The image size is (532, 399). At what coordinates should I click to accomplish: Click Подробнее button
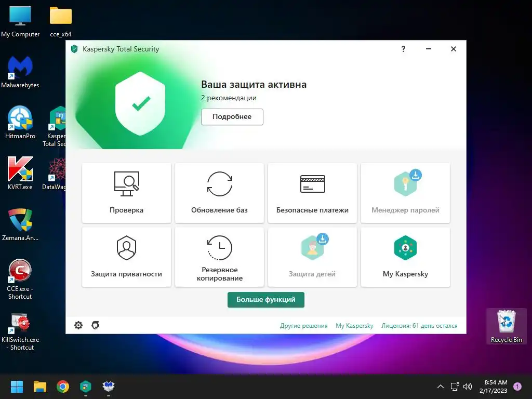pyautogui.click(x=232, y=117)
